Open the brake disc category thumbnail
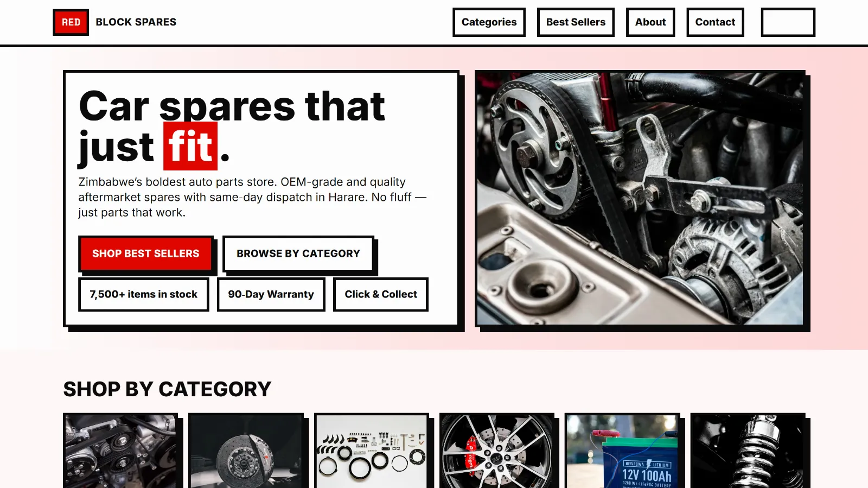 pyautogui.click(x=246, y=451)
